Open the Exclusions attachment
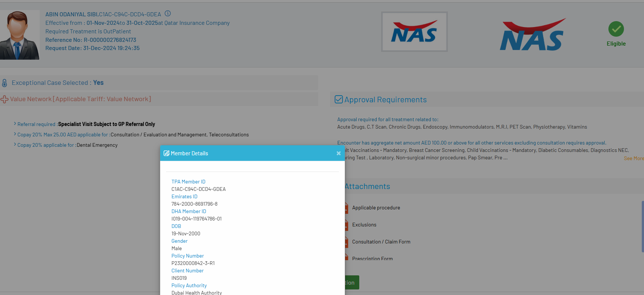 click(x=364, y=225)
